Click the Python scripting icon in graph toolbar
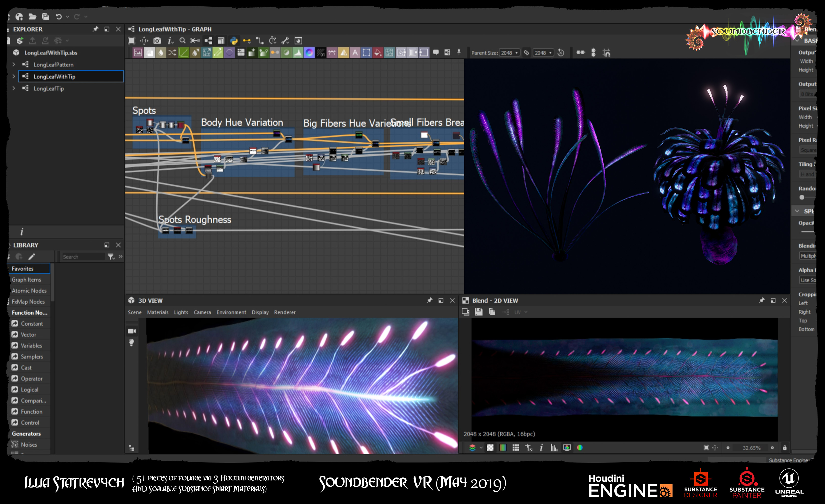The height and width of the screenshot is (504, 825). (234, 41)
